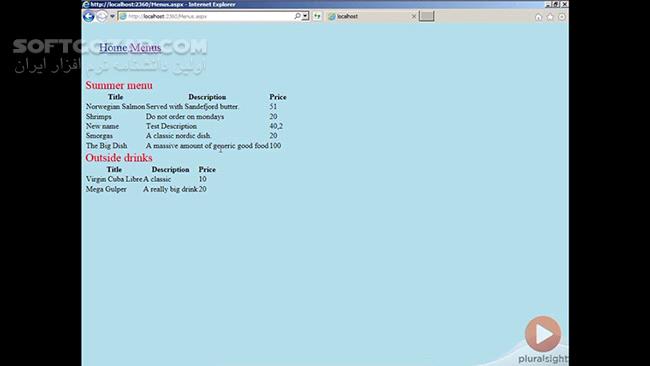Open a new blank tab
The width and height of the screenshot is (650, 366).
tap(427, 16)
